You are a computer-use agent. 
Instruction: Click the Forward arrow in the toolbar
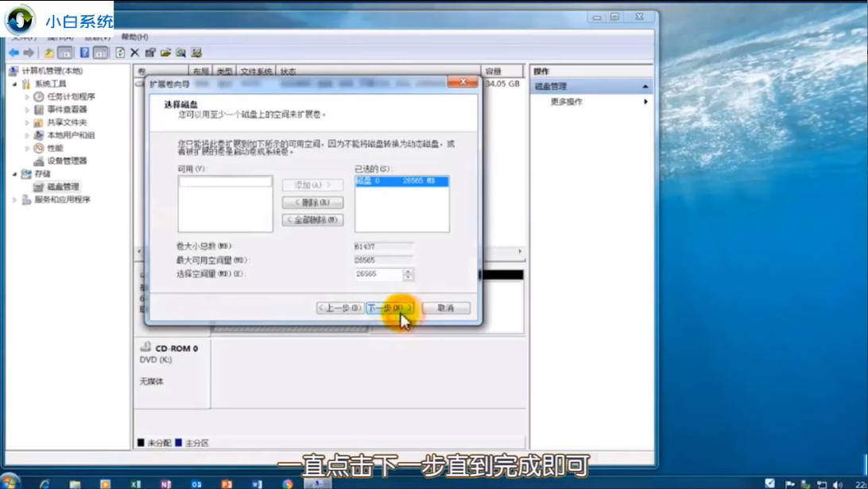(29, 52)
